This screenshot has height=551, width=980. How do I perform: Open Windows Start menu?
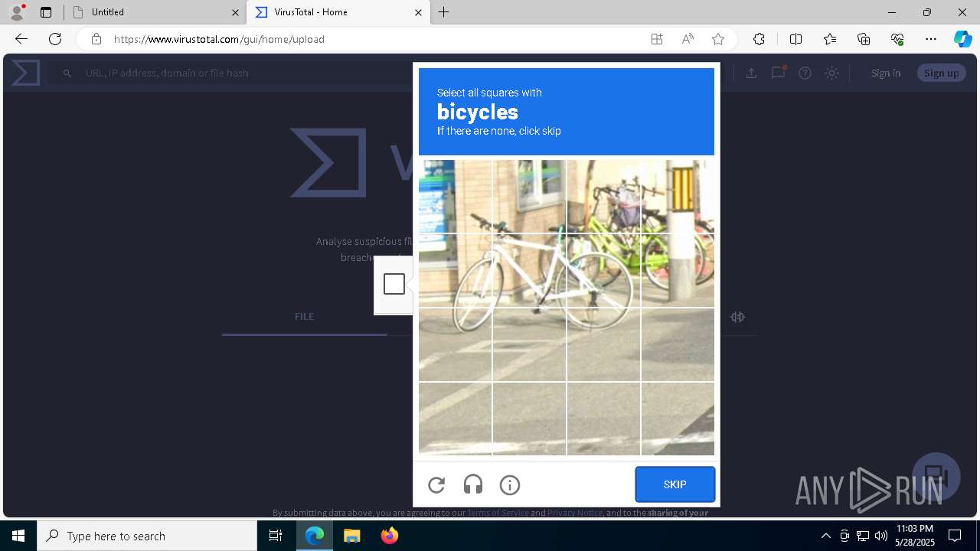tap(18, 536)
